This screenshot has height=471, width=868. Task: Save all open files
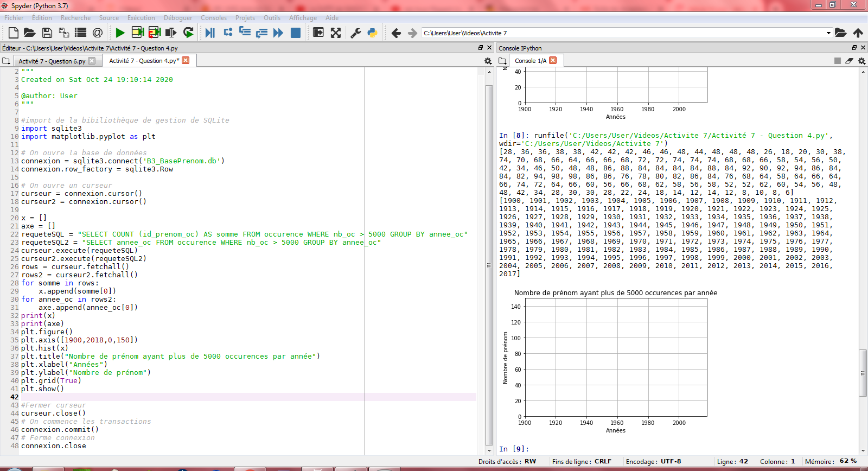pos(64,33)
